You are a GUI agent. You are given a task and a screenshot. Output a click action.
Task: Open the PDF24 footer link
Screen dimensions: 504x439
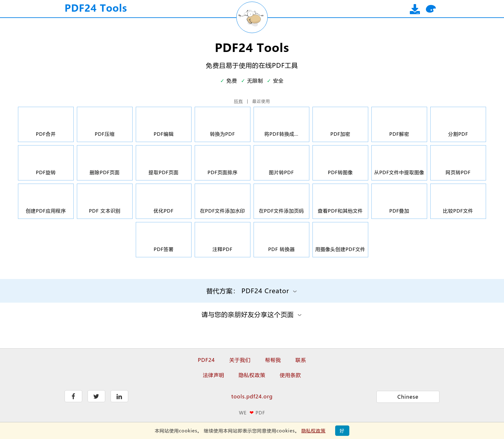click(x=206, y=360)
